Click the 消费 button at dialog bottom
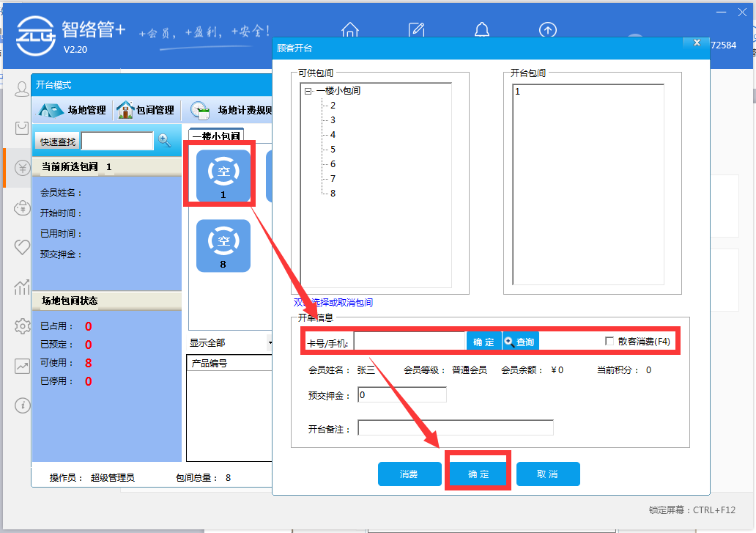Image resolution: width=756 pixels, height=533 pixels. pos(409,474)
